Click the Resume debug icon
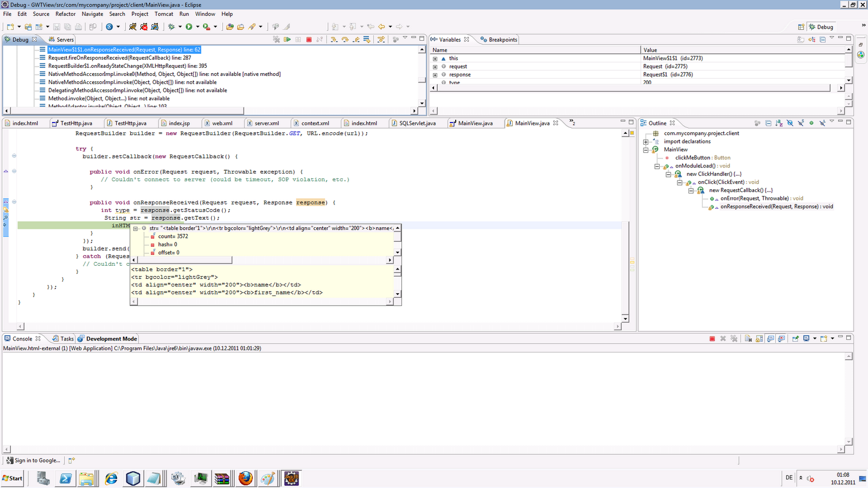 pos(288,39)
